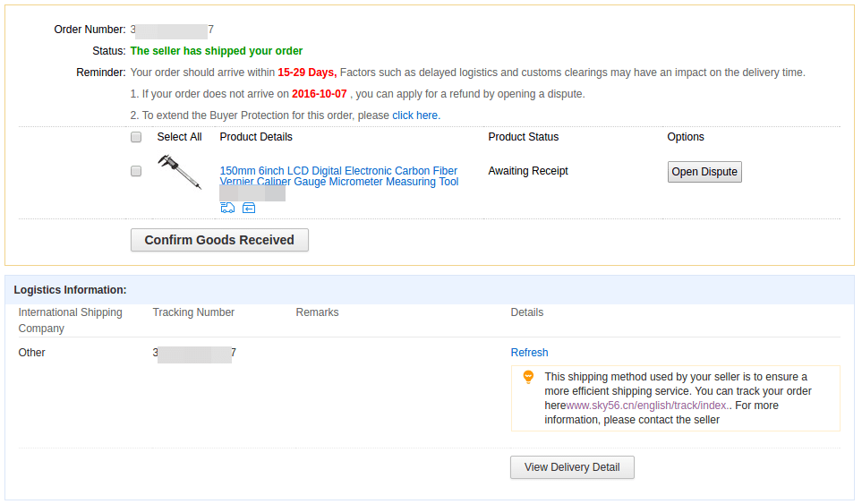Open the www.sky56.cn tracking link

649,405
